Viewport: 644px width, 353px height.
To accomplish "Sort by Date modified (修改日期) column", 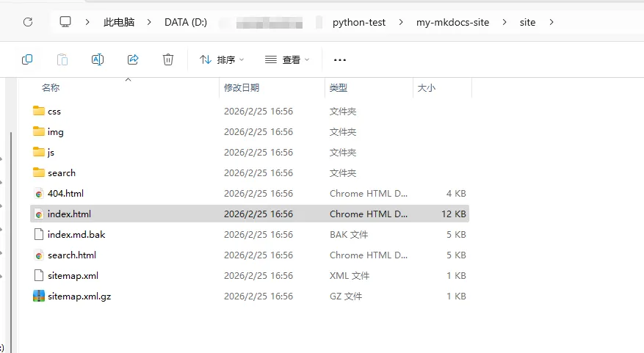I will pyautogui.click(x=242, y=87).
